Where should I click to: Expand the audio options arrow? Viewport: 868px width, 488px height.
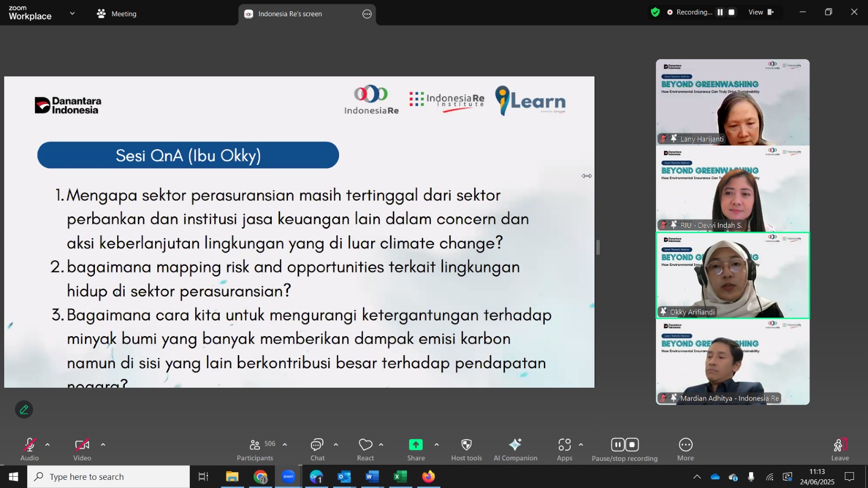[48, 445]
